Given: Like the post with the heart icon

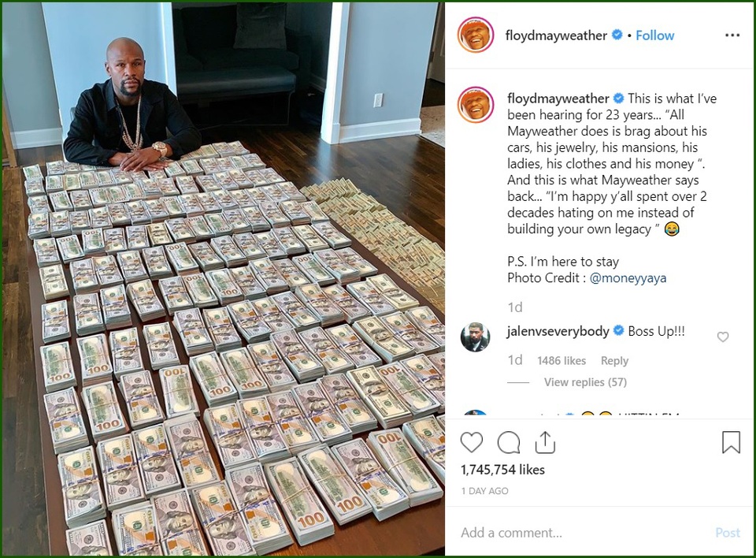Looking at the screenshot, I should (472, 442).
